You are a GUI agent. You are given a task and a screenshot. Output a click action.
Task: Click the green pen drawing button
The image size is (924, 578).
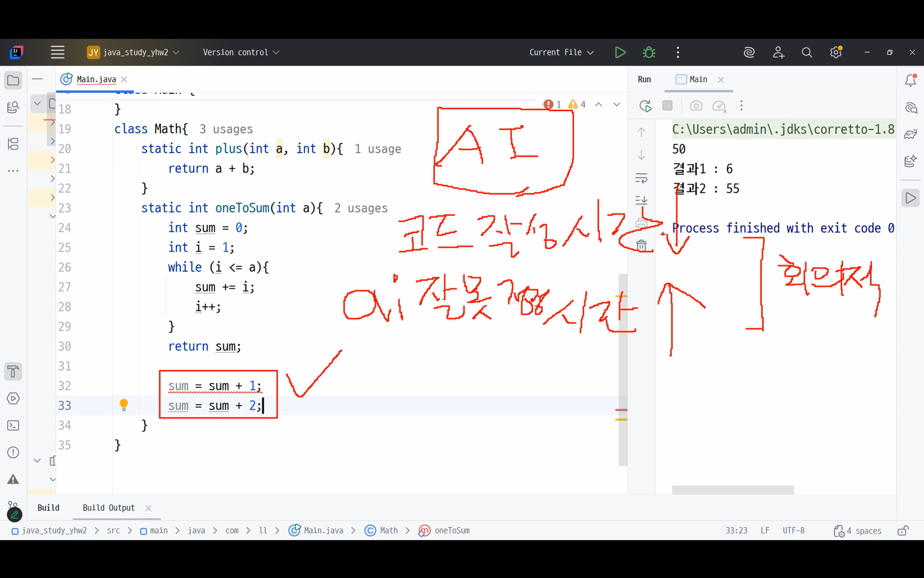tap(14, 514)
